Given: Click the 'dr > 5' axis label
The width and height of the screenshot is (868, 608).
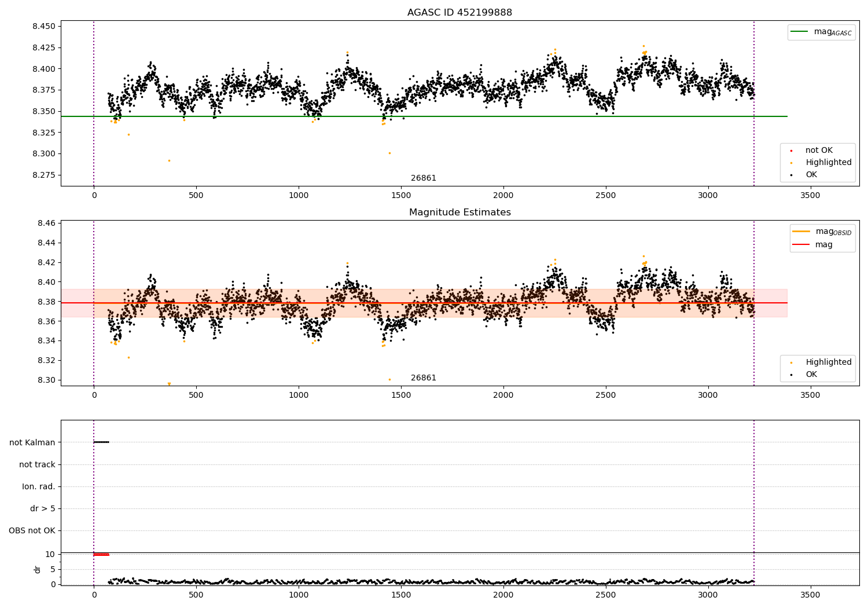Looking at the screenshot, I should [x=43, y=508].
